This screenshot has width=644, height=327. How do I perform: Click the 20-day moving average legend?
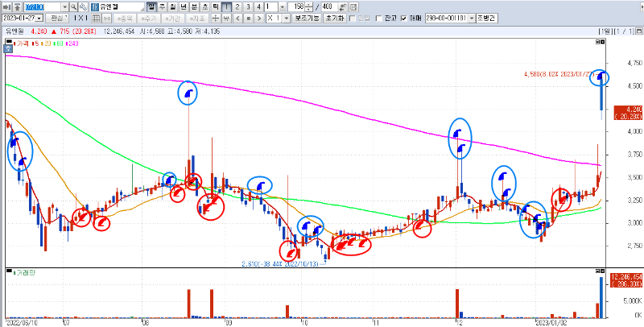coord(47,43)
